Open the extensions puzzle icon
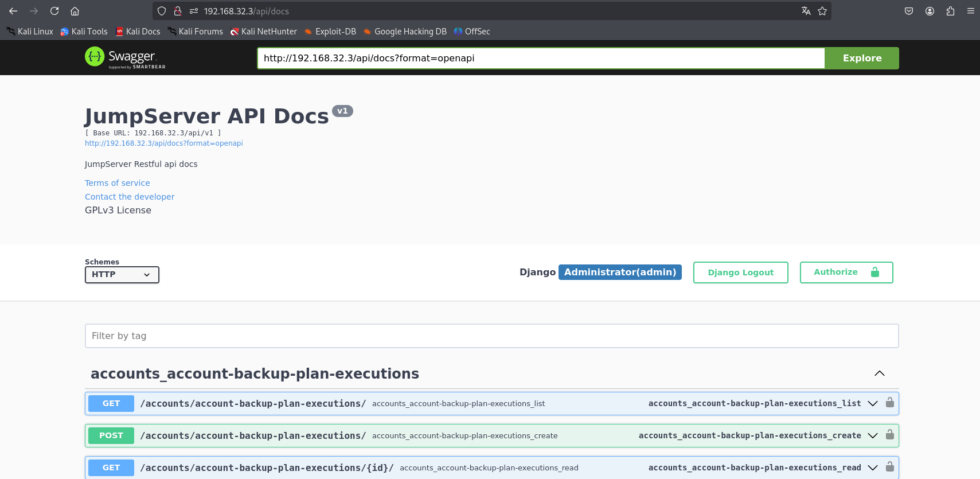This screenshot has height=479, width=980. 950,11
